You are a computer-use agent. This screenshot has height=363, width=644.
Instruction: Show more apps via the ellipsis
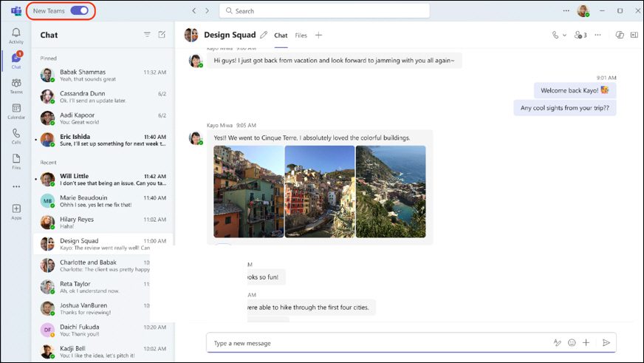tap(16, 186)
